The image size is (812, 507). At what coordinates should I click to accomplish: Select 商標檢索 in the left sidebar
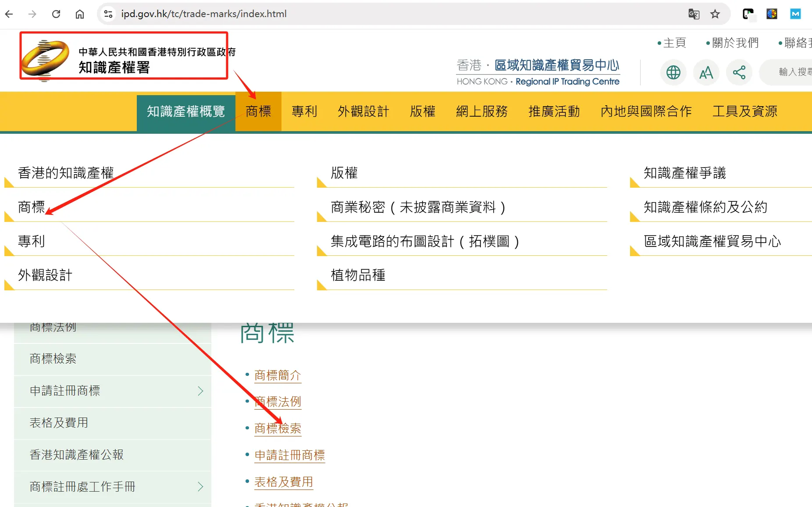(x=113, y=359)
